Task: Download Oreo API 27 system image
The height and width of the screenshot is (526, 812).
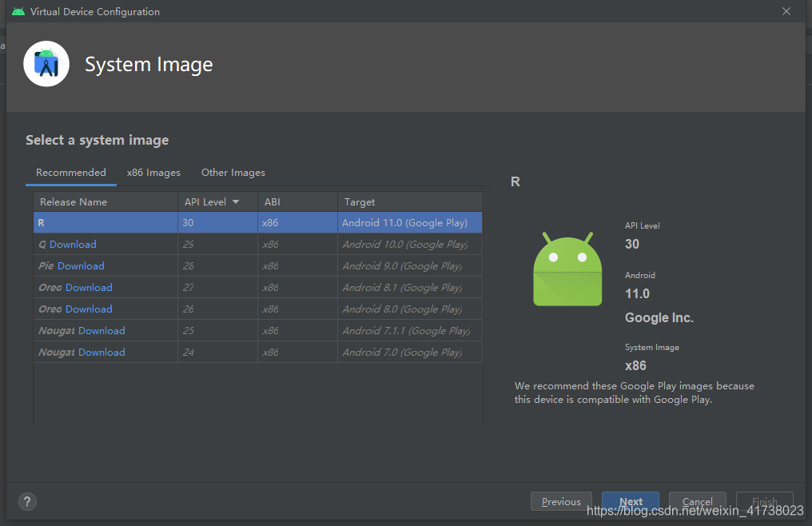Action: [x=89, y=288]
